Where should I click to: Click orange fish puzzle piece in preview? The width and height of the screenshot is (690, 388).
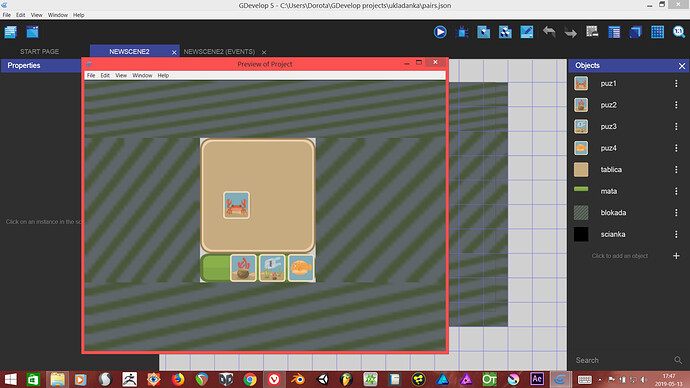coord(301,267)
